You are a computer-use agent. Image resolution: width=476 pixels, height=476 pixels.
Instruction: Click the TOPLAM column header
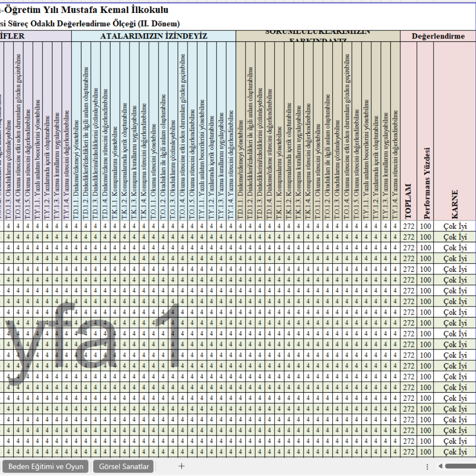(408, 131)
